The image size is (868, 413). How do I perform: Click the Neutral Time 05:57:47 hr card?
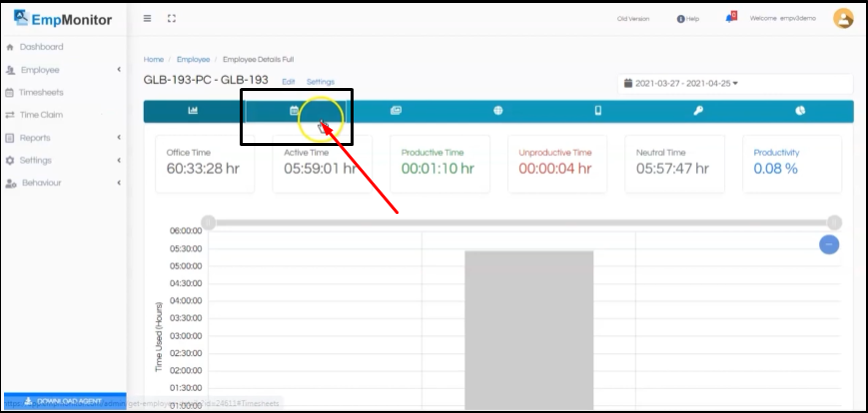[x=674, y=164]
